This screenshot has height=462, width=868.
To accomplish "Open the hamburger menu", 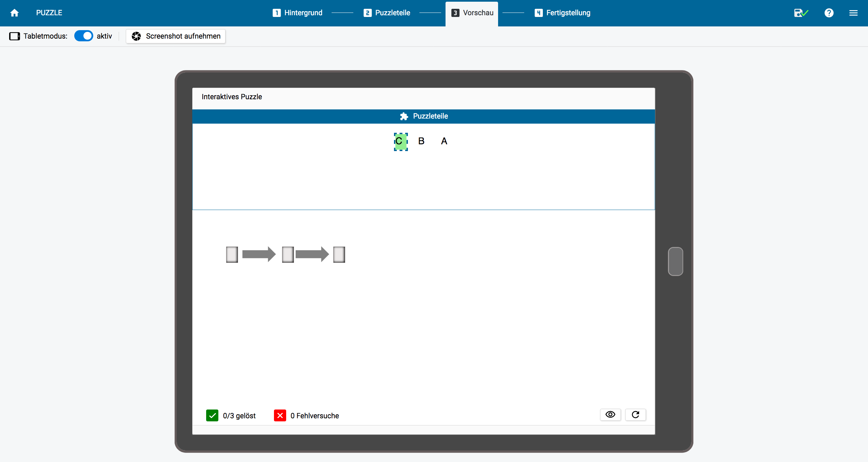I will click(853, 13).
